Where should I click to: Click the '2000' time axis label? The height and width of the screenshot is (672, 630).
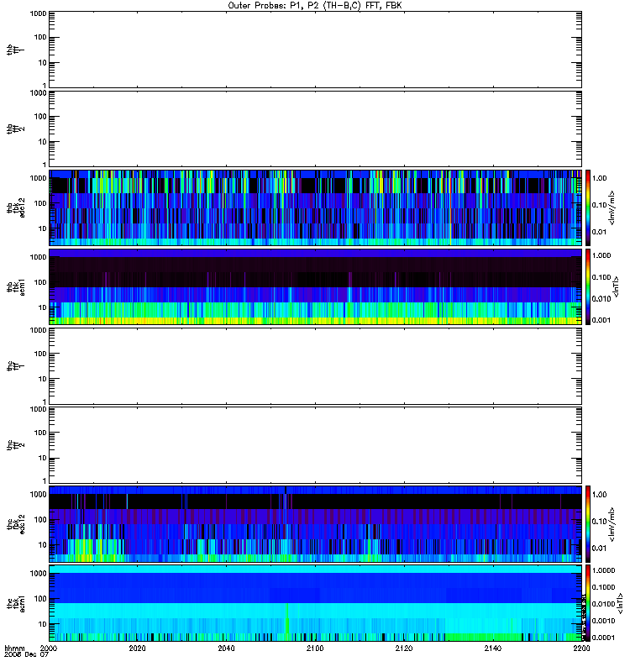coord(49,648)
